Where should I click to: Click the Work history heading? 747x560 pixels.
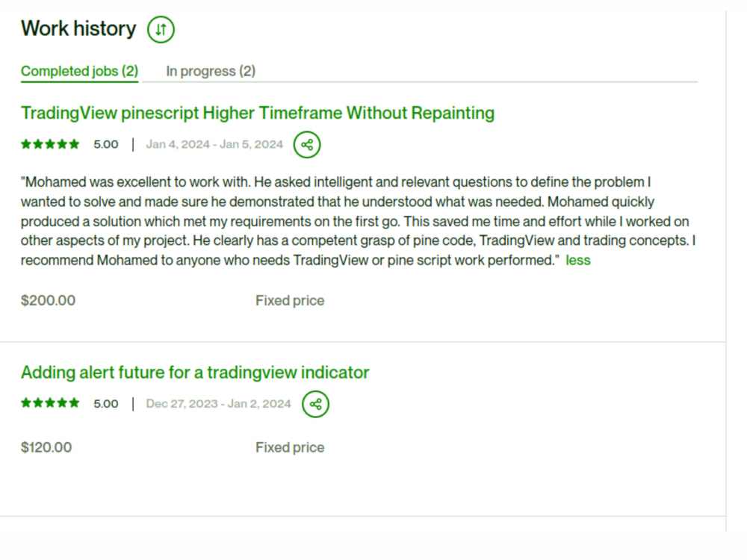[78, 28]
